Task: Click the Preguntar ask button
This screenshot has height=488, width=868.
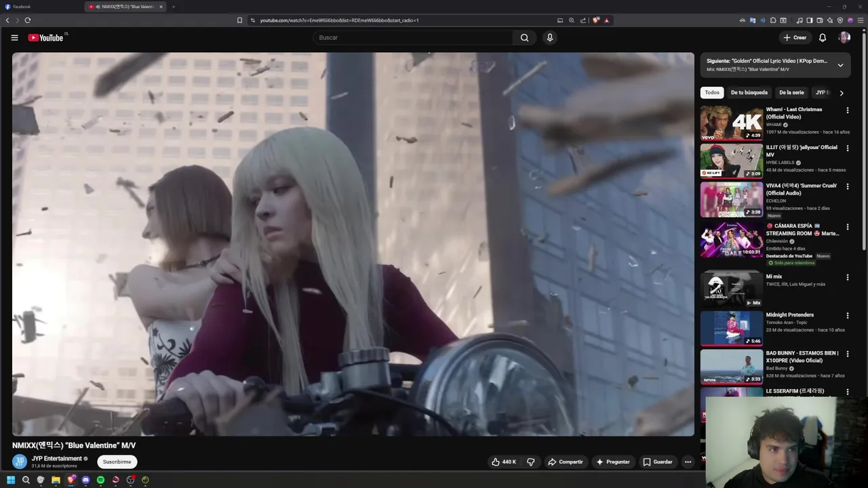Action: coord(613,462)
